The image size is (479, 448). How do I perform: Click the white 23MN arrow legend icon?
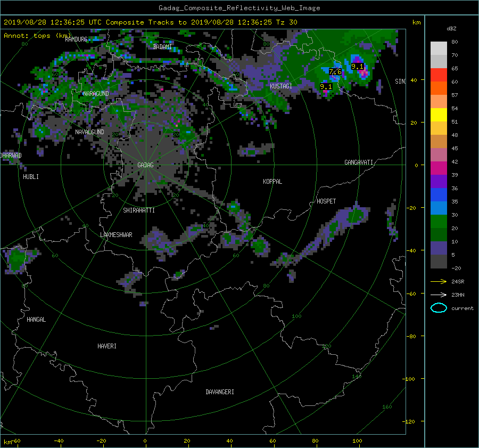tap(439, 295)
